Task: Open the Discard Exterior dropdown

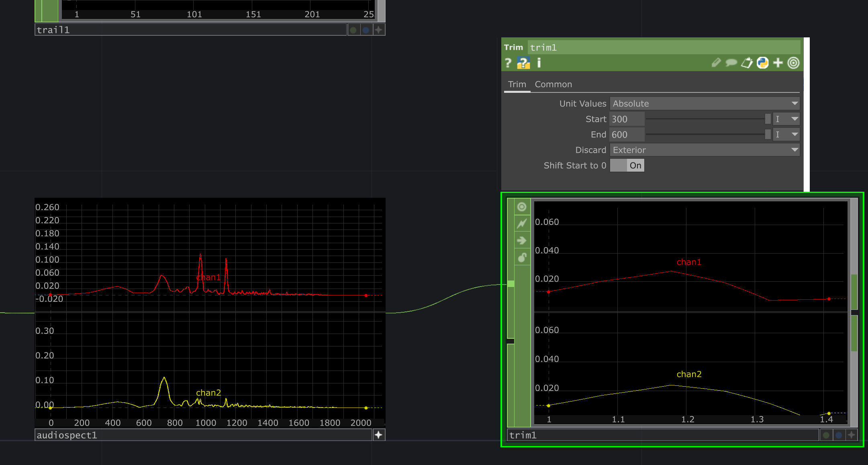Action: [705, 150]
